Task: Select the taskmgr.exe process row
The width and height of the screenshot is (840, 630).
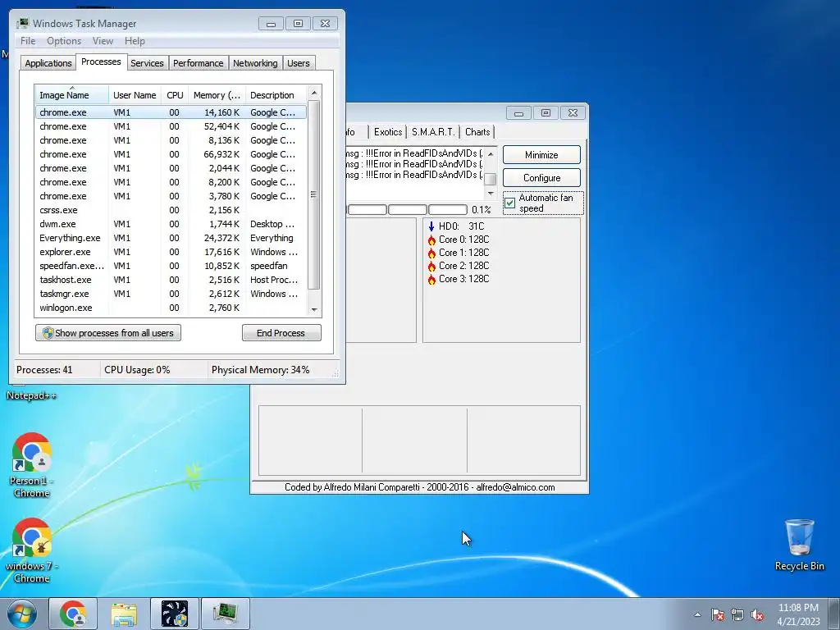Action: (x=171, y=294)
